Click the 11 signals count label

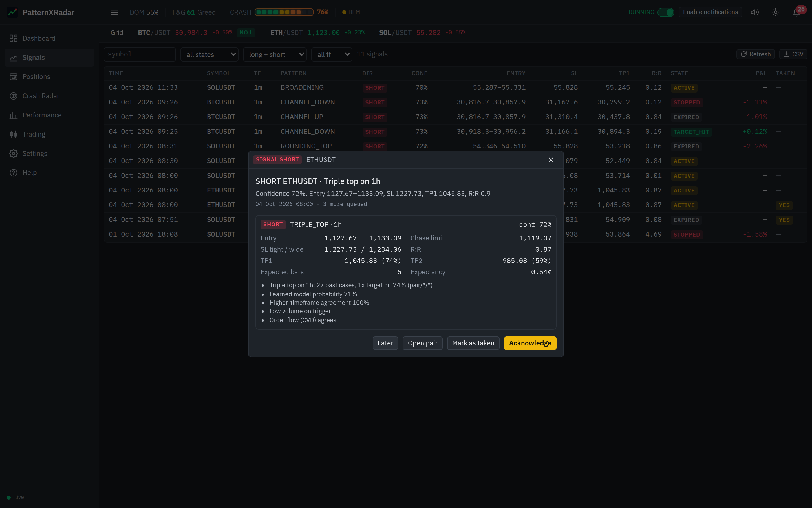point(372,54)
